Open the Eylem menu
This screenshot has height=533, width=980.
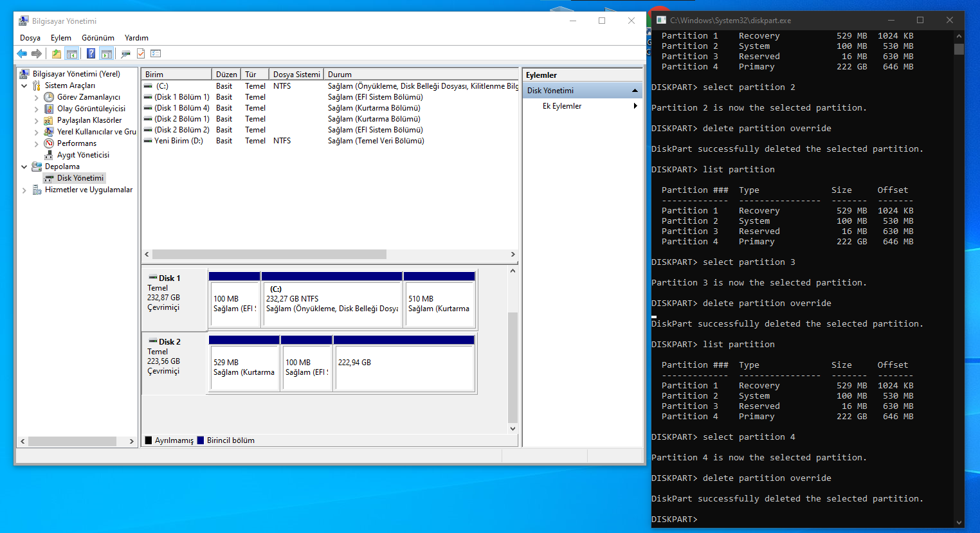pyautogui.click(x=61, y=38)
